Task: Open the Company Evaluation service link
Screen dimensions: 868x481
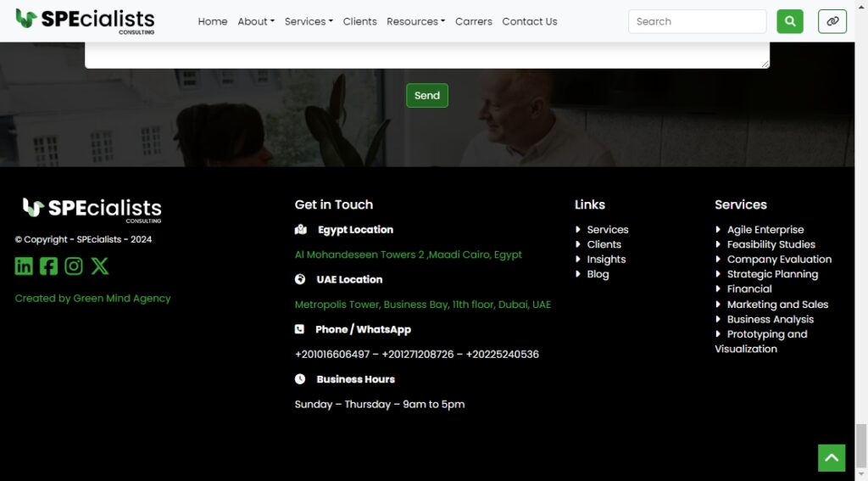Action: pos(780,260)
